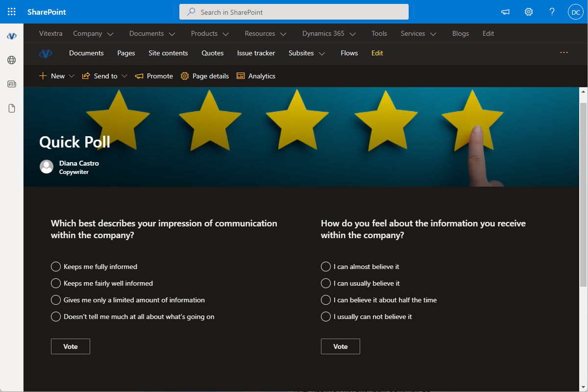Click the Quick Poll page title

click(x=74, y=142)
